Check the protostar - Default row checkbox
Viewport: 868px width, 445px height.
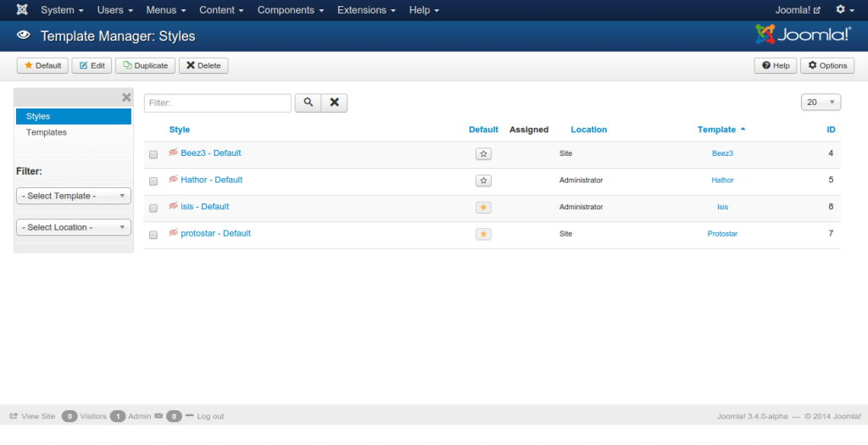(153, 235)
